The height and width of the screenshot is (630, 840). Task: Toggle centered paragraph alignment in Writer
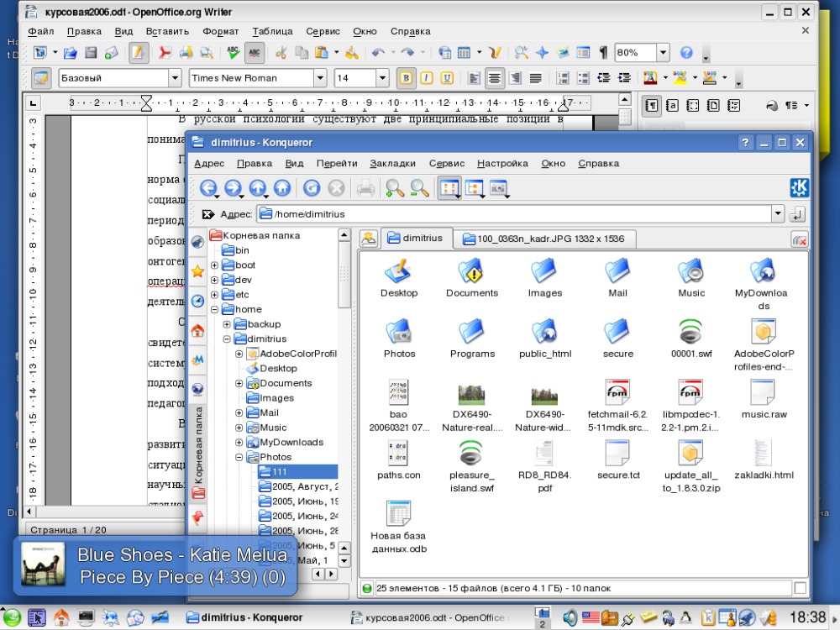pyautogui.click(x=495, y=78)
